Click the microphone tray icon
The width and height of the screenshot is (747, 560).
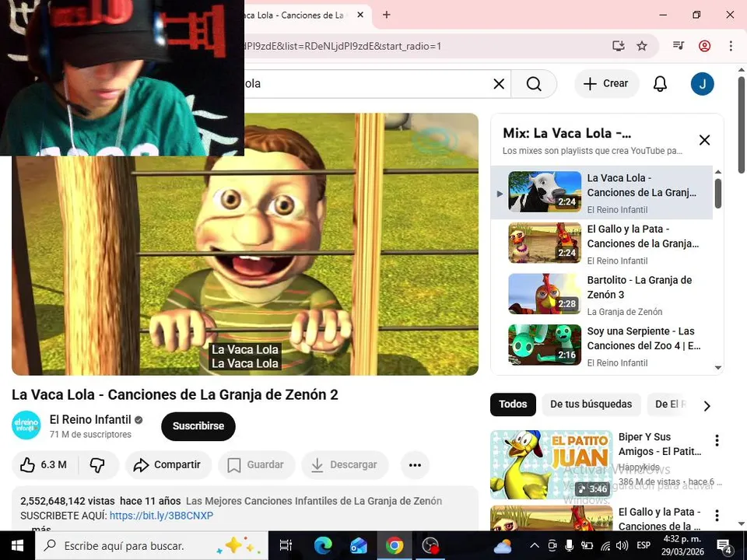[569, 546]
